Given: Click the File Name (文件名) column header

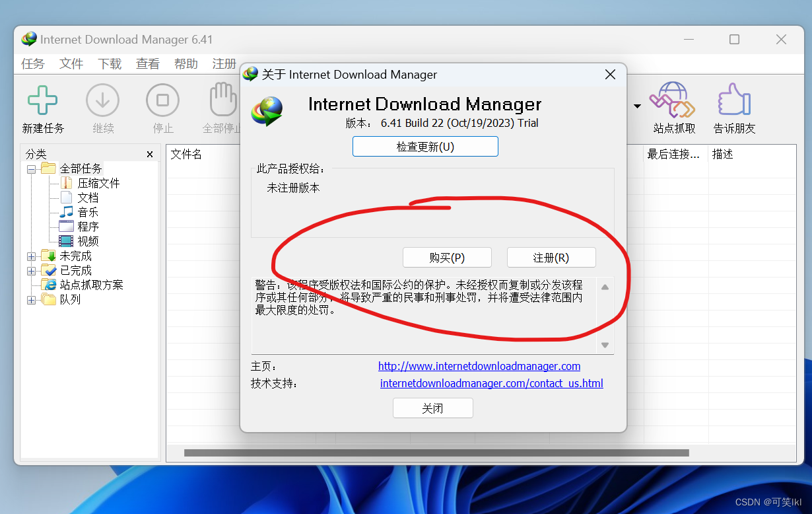Looking at the screenshot, I should pos(186,154).
